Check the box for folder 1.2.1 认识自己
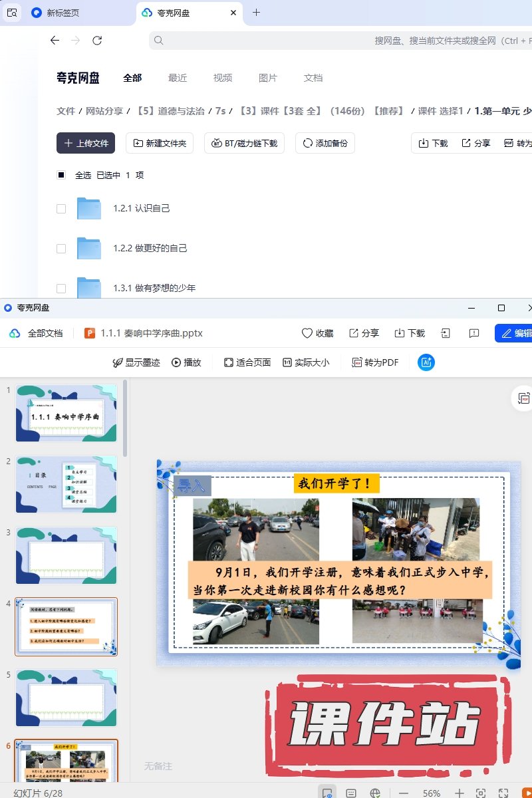 pyautogui.click(x=61, y=208)
